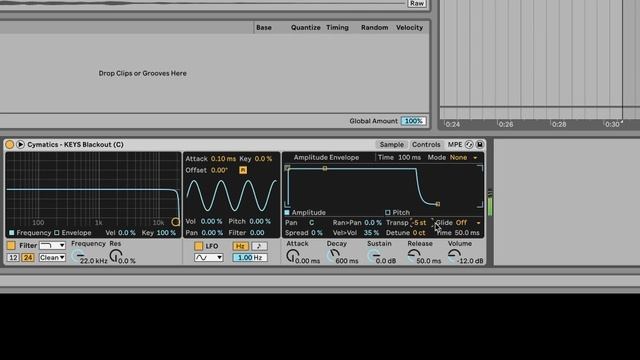This screenshot has width=640, height=360.
Task: Click the glide Time 50.0 ms value
Action: (467, 233)
